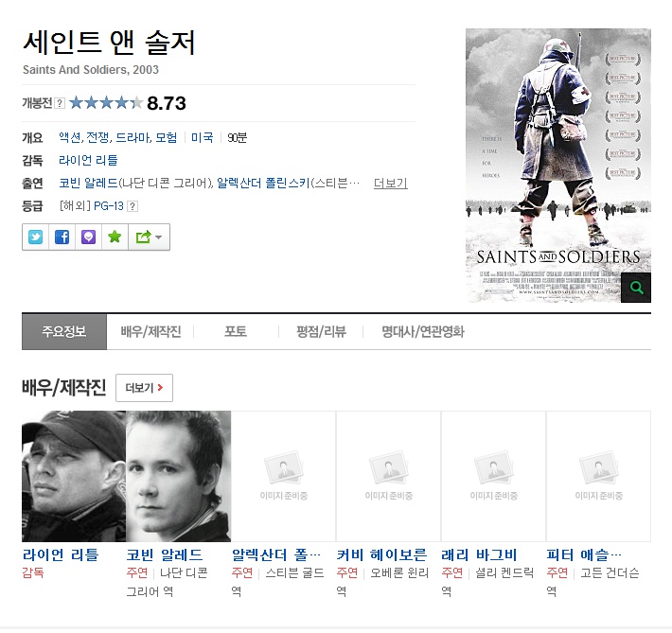This screenshot has height=633, width=672.
Task: Expand cast list with 더보기 link
Action: (x=391, y=184)
